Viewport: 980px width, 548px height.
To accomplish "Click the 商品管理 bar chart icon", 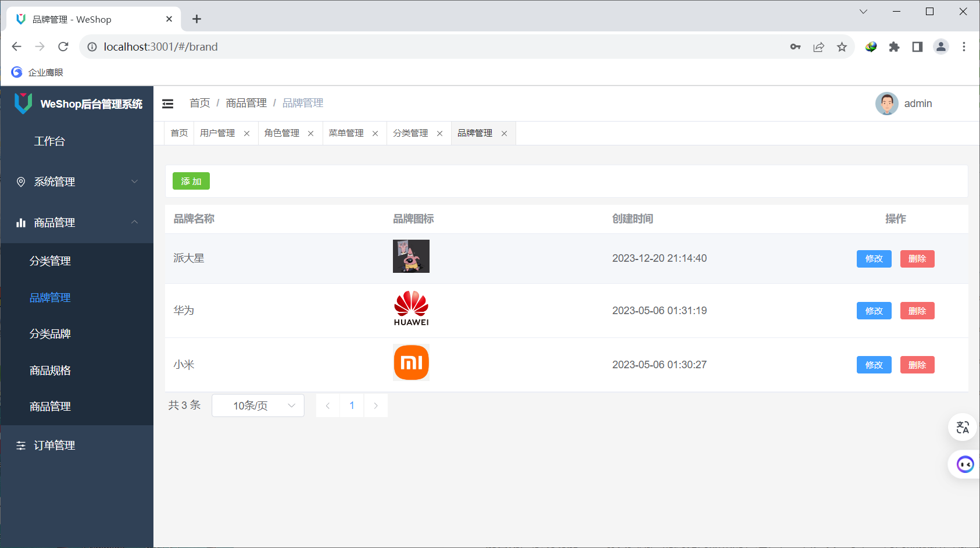I will [x=21, y=222].
